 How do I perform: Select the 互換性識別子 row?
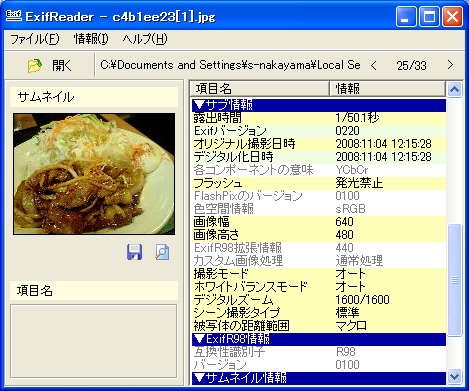319,352
